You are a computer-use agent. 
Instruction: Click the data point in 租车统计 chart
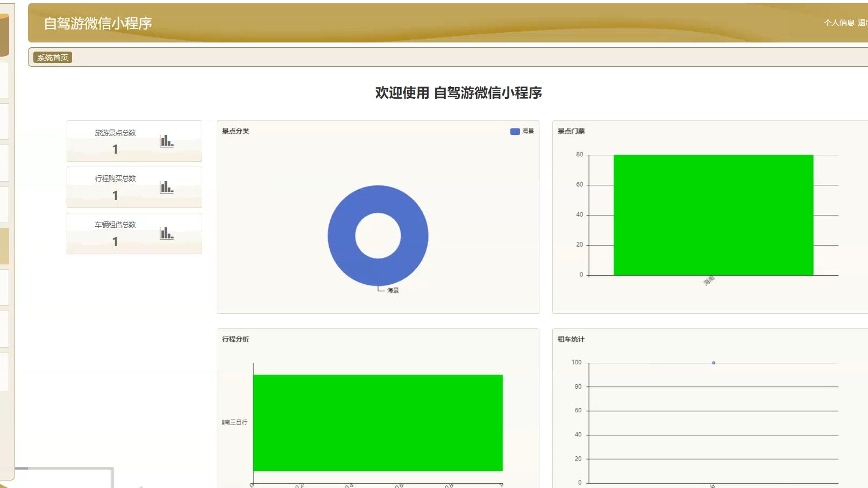pos(714,363)
